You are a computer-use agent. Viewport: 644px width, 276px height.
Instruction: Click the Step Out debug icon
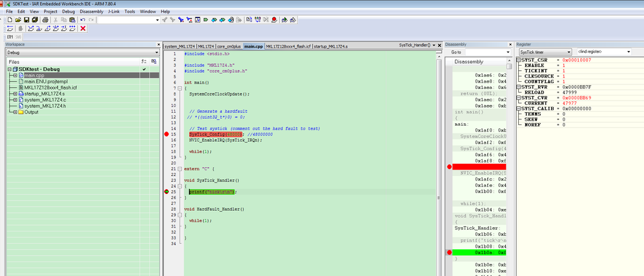point(47,28)
